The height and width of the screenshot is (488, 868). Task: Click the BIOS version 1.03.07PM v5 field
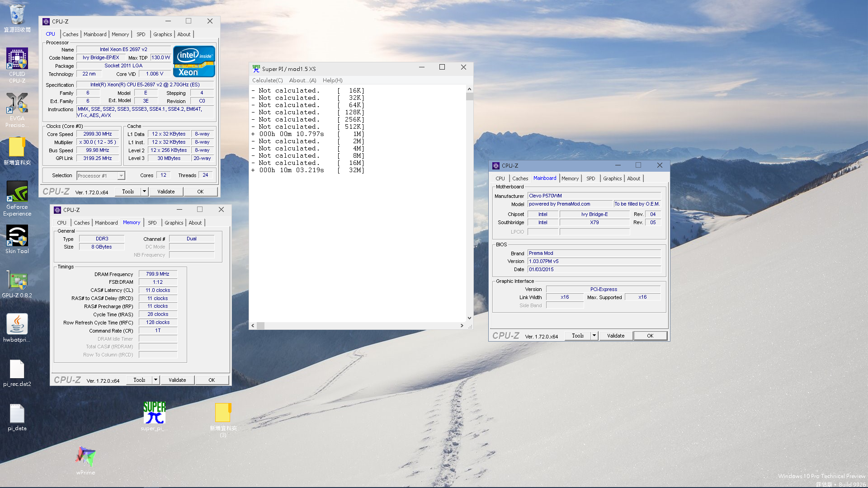(x=594, y=262)
